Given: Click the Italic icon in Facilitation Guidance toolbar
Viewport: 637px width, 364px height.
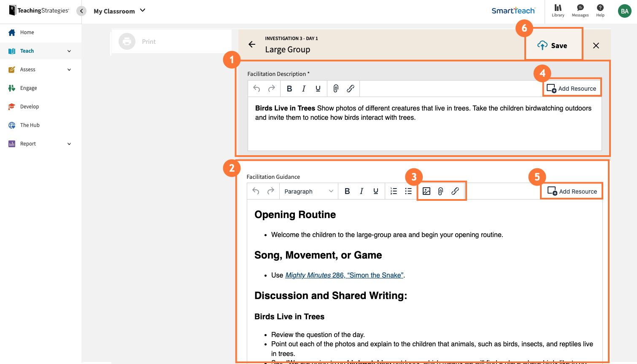Looking at the screenshot, I should tap(362, 191).
